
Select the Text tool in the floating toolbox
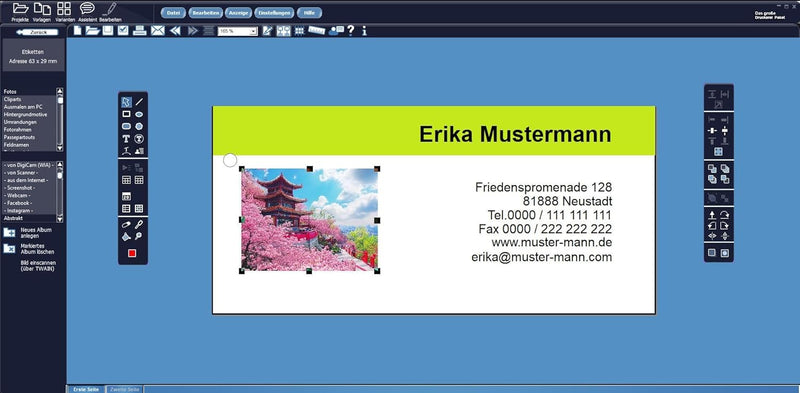click(126, 139)
